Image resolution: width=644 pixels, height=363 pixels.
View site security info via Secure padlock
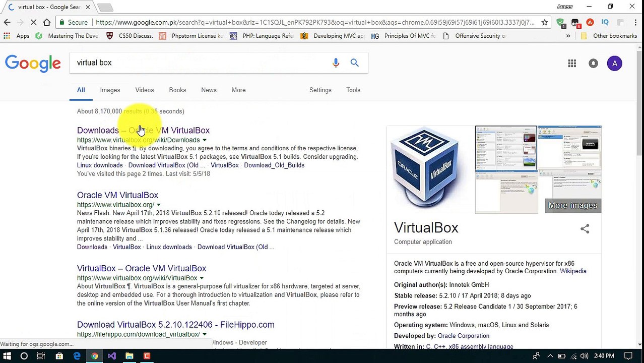pyautogui.click(x=73, y=22)
